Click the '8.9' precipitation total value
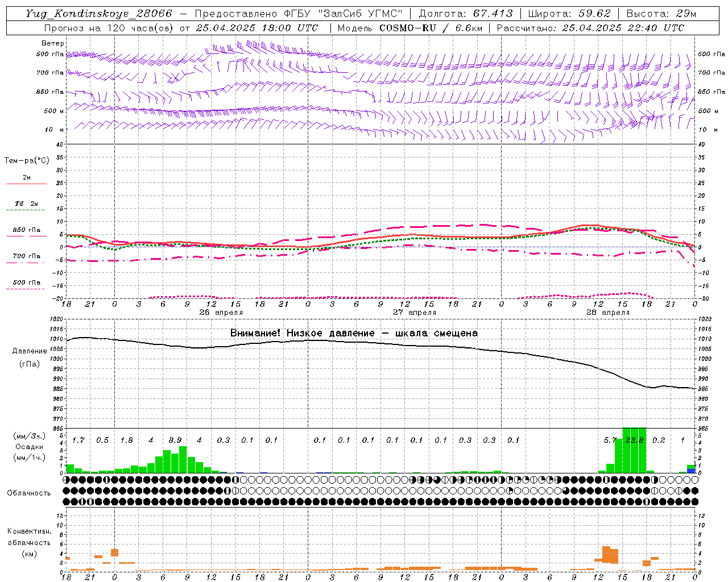 (175, 440)
